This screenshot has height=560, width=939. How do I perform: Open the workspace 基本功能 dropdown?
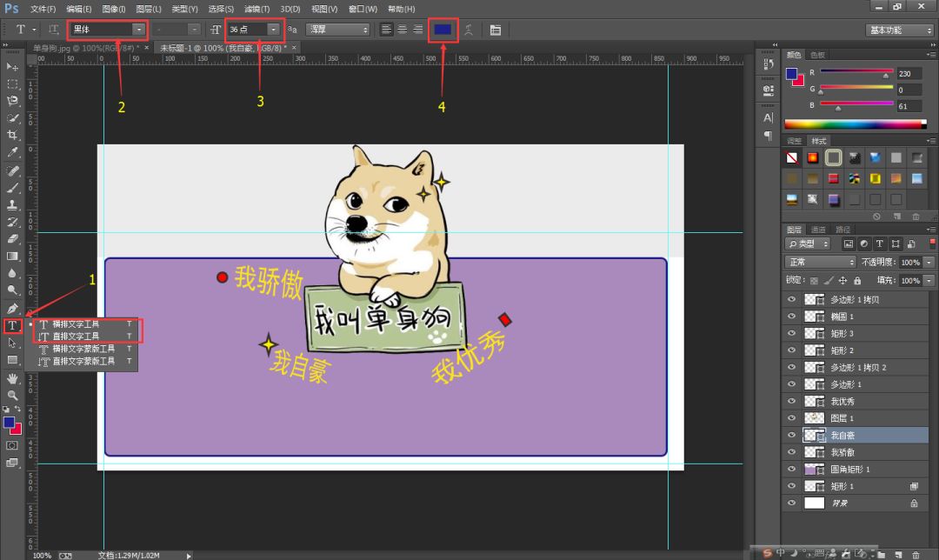[899, 30]
